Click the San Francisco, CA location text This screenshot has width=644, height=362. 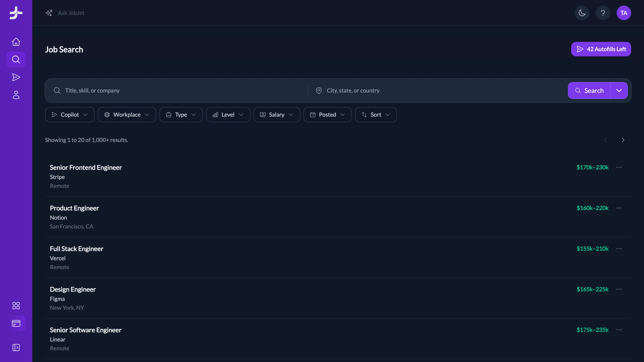click(x=71, y=226)
